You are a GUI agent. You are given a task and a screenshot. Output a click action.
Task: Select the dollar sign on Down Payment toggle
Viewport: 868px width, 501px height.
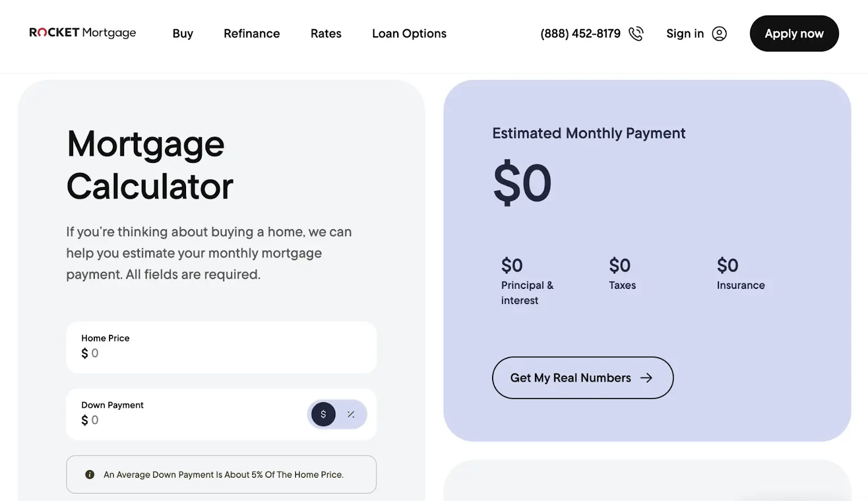click(323, 414)
